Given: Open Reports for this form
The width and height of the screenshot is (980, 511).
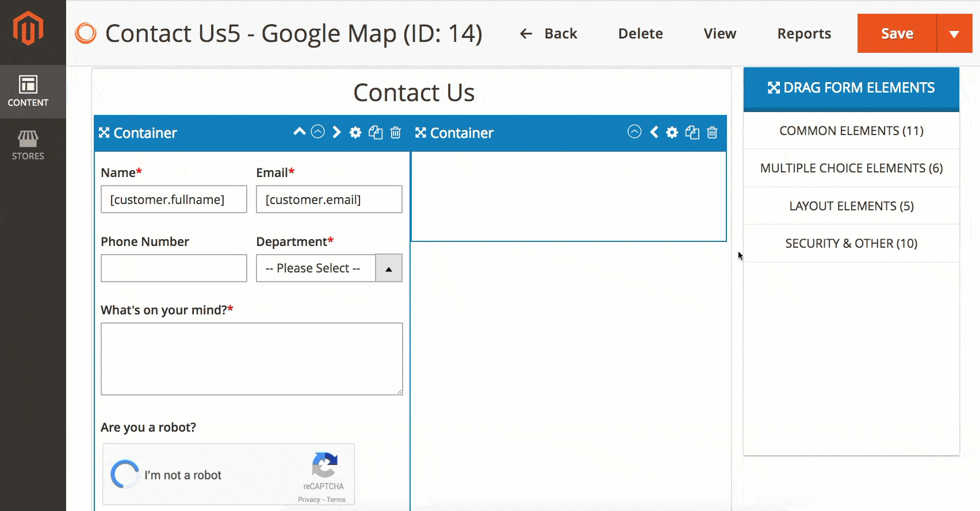Looking at the screenshot, I should pyautogui.click(x=804, y=34).
